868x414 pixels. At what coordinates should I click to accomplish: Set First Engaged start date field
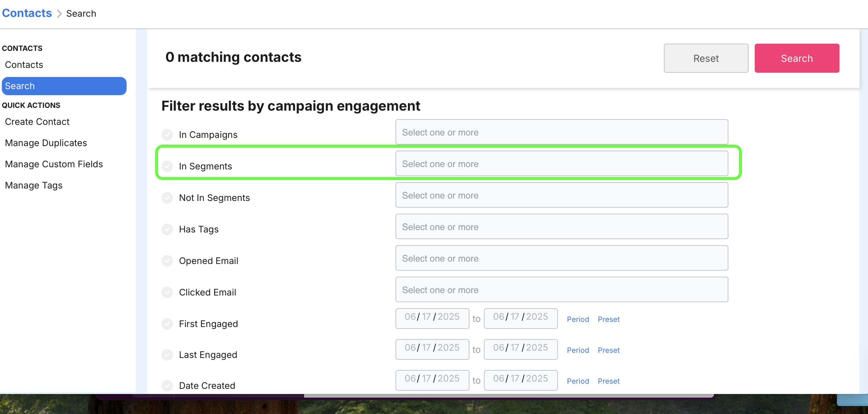tap(432, 318)
